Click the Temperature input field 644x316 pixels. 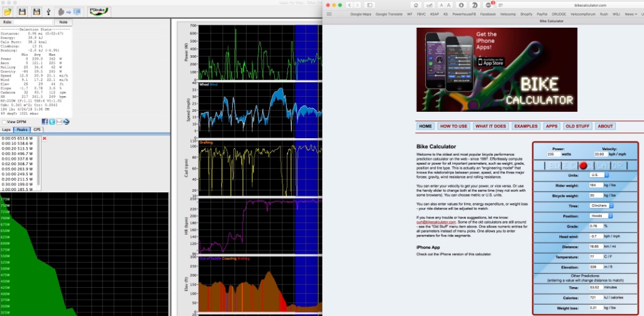[596, 257]
